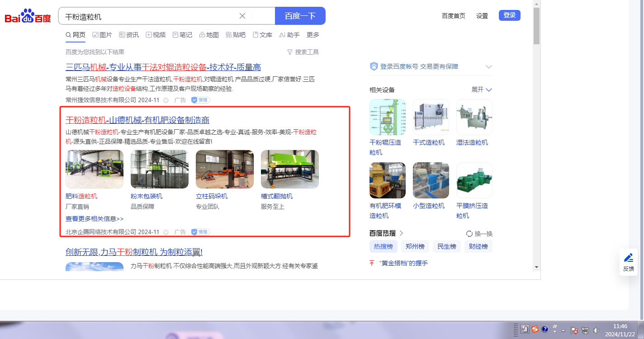
Task: Open the 干粉造粒机-山德机械 result title
Action: 137,120
